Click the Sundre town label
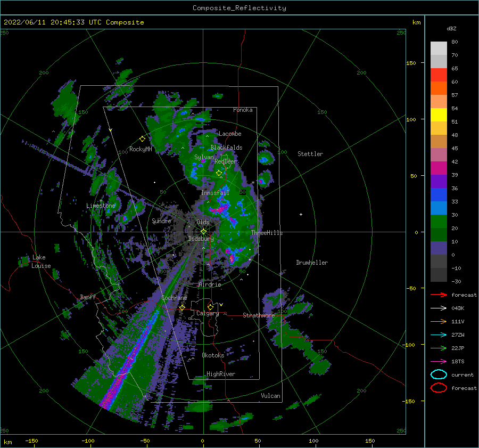Screen dimensions: 479x448 (161, 221)
